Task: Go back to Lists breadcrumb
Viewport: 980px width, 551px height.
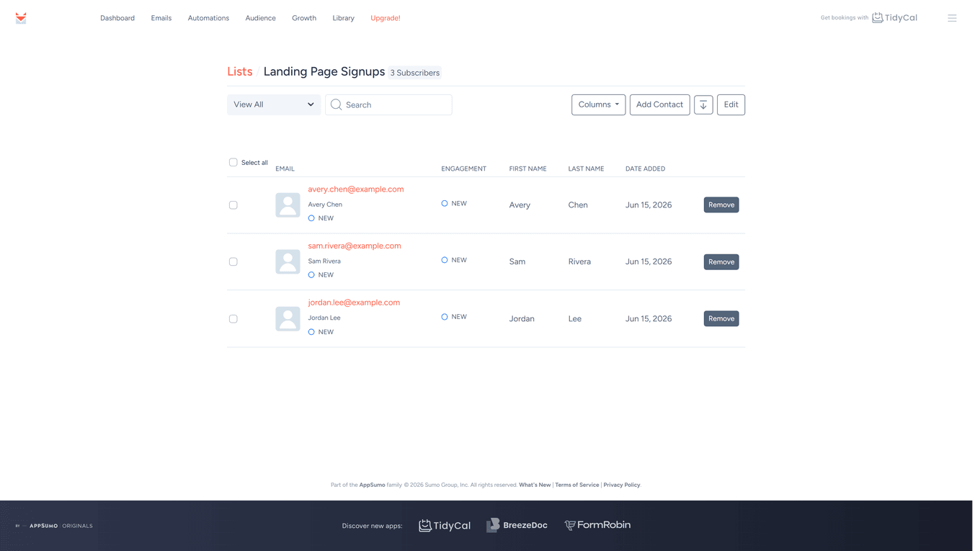Action: (x=240, y=71)
